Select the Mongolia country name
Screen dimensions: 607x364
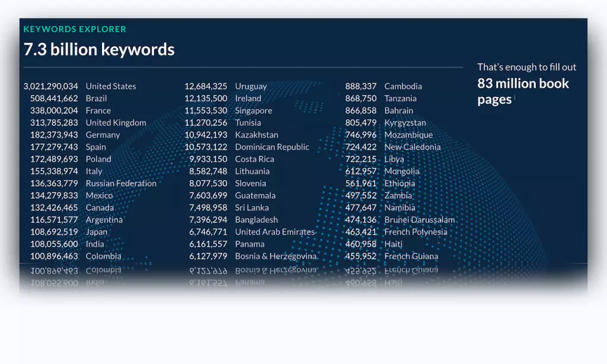click(x=401, y=171)
